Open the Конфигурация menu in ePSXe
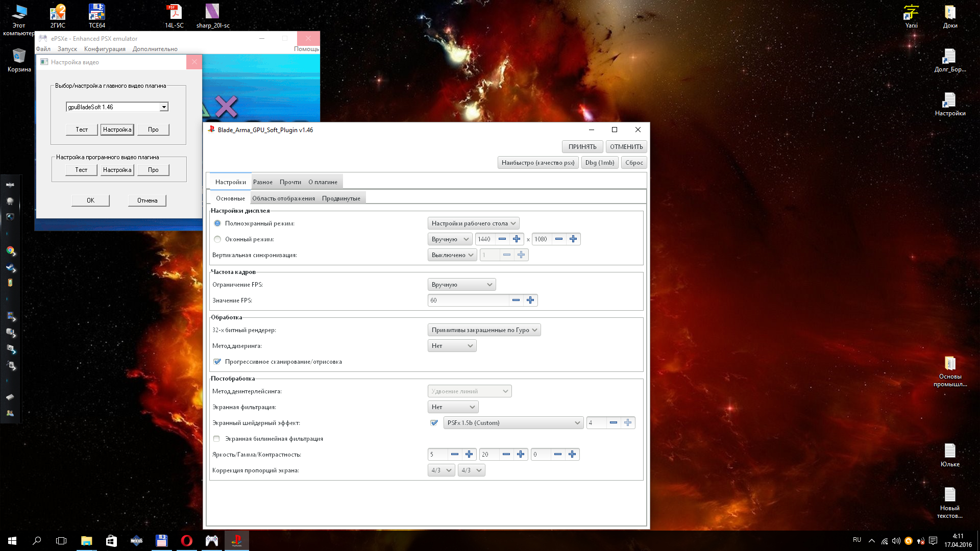Screen dimensions: 980x551 [x=105, y=49]
